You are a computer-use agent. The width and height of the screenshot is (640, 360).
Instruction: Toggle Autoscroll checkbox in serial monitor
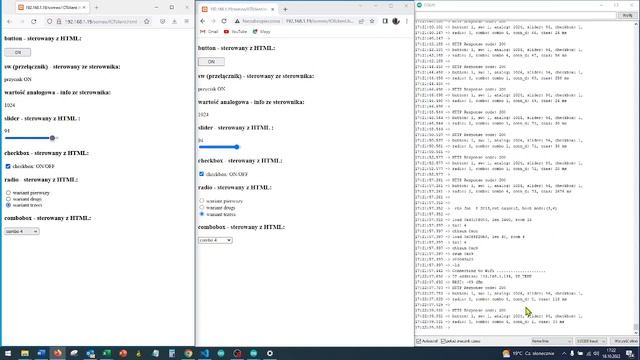tap(419, 341)
